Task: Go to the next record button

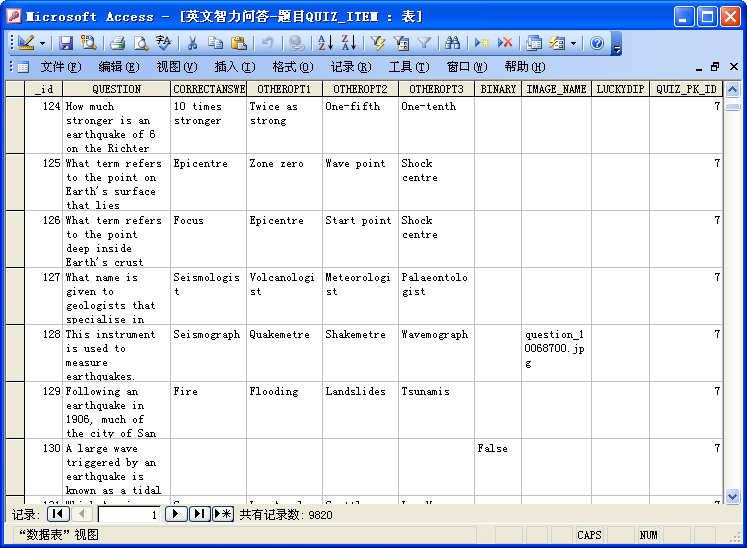Action: 176,514
